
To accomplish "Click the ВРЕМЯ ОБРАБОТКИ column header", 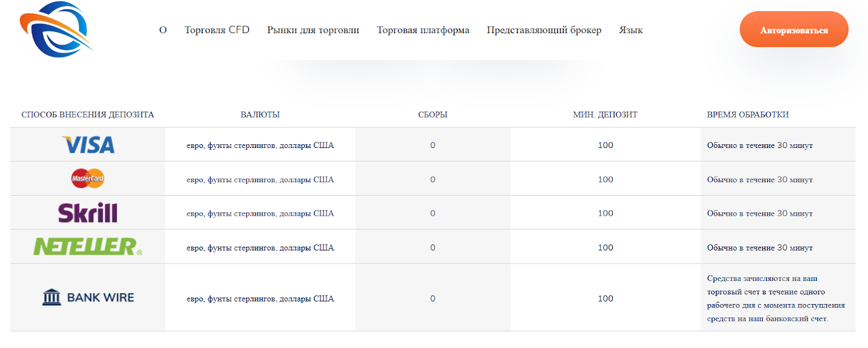I will [x=748, y=114].
